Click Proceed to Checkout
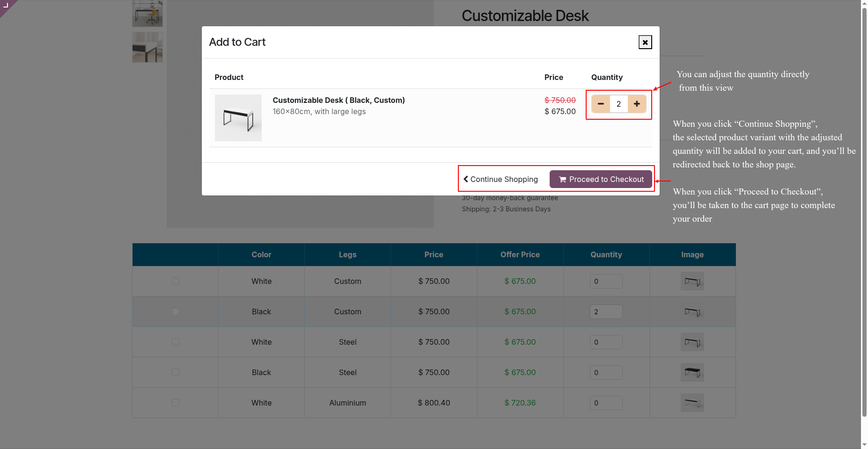 click(601, 179)
